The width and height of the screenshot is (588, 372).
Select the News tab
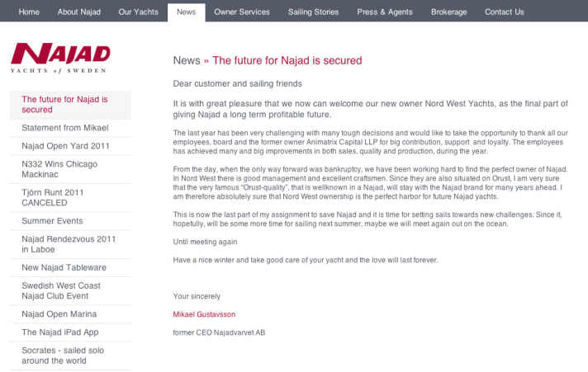pyautogui.click(x=186, y=12)
